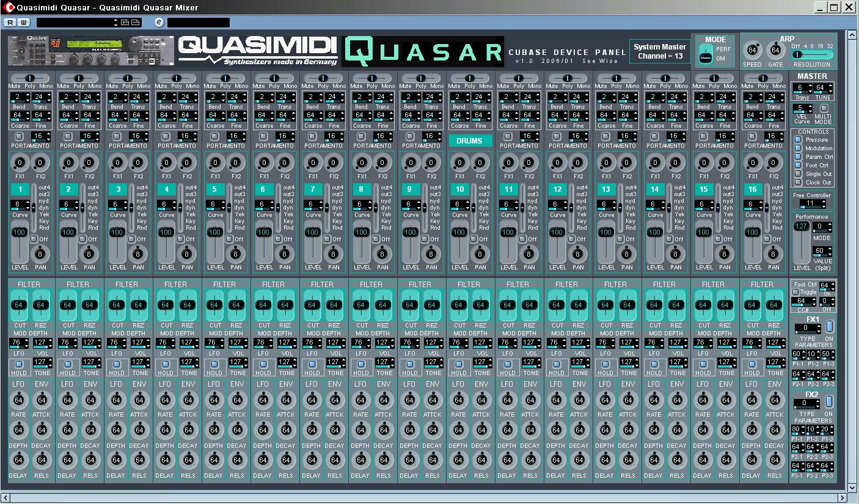Open the preset selector dropdown arrows
This screenshot has height=504, width=859.
[116, 23]
